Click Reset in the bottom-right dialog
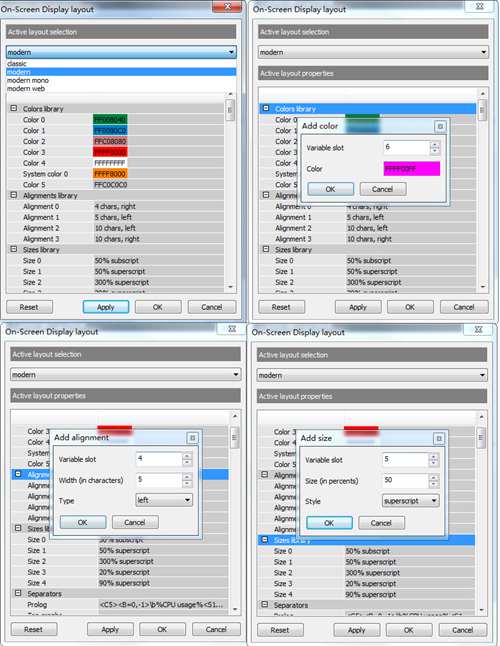 (280, 630)
